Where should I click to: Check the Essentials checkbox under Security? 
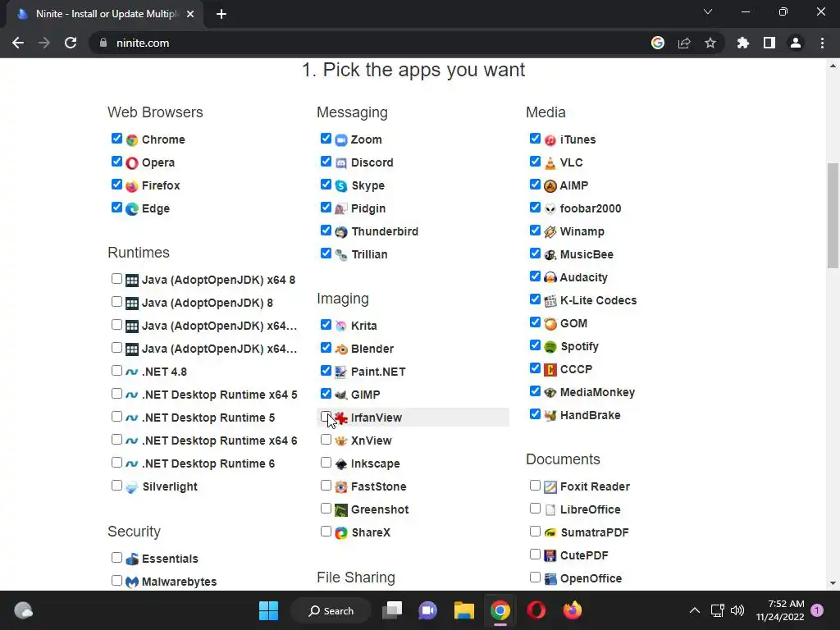116,557
